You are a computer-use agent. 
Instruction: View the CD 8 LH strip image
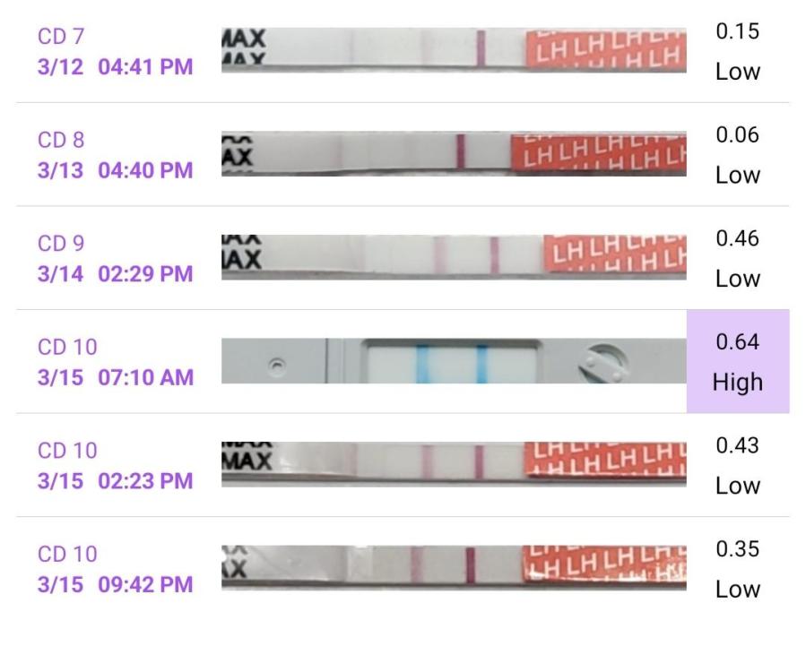pyautogui.click(x=453, y=152)
